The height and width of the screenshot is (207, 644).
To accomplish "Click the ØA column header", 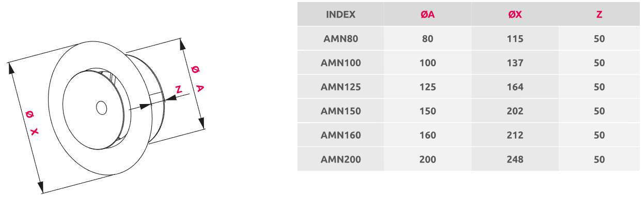I will click(427, 14).
